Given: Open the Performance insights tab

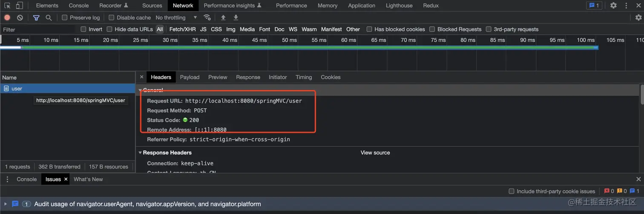Looking at the screenshot, I should [x=233, y=6].
